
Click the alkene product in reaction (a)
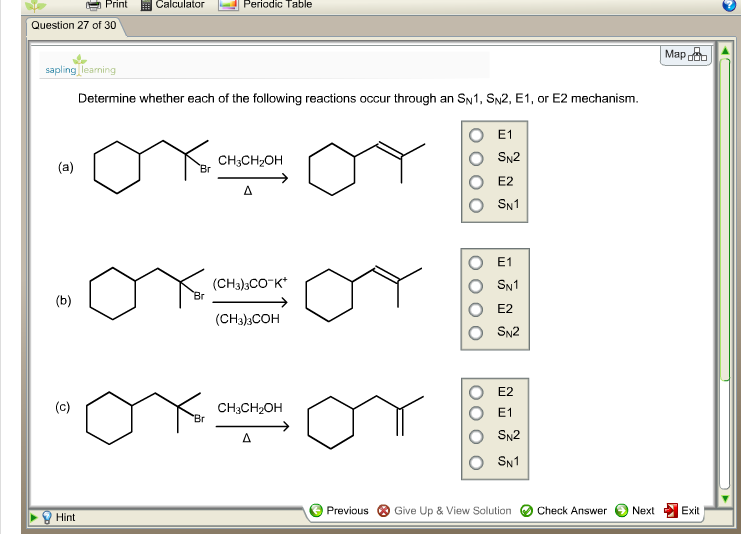367,168
